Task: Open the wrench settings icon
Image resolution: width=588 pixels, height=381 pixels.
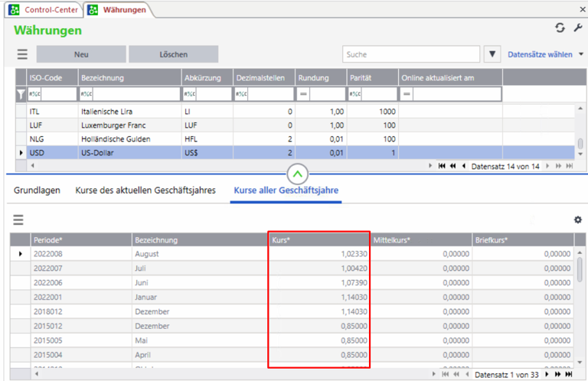Action: pos(578,28)
